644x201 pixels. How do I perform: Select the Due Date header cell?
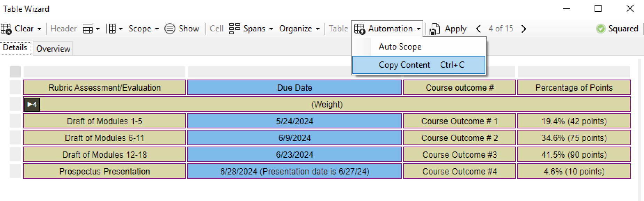294,88
